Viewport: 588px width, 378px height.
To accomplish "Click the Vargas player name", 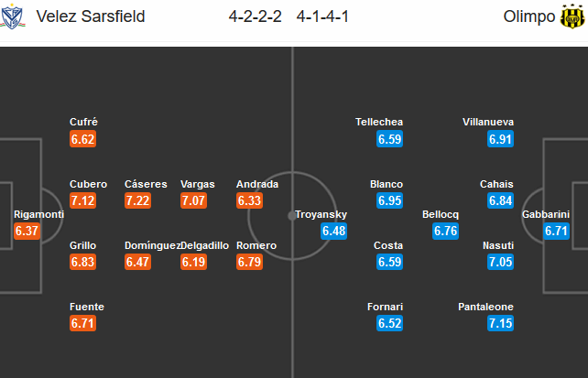I will tap(198, 184).
